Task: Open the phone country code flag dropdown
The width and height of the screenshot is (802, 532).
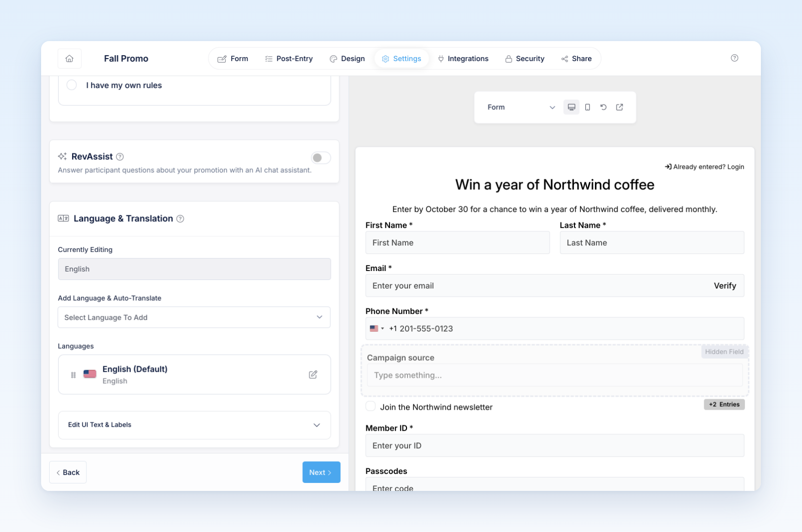Action: (x=377, y=329)
